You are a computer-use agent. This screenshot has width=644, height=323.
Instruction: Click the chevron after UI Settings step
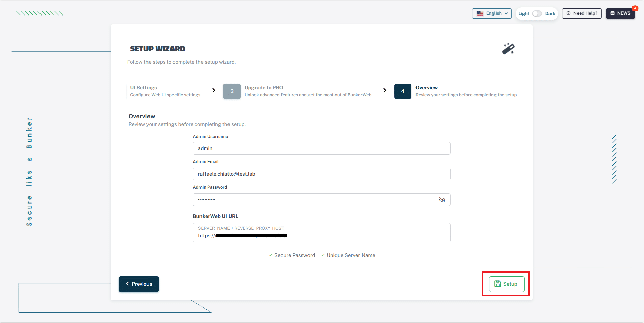click(x=214, y=90)
